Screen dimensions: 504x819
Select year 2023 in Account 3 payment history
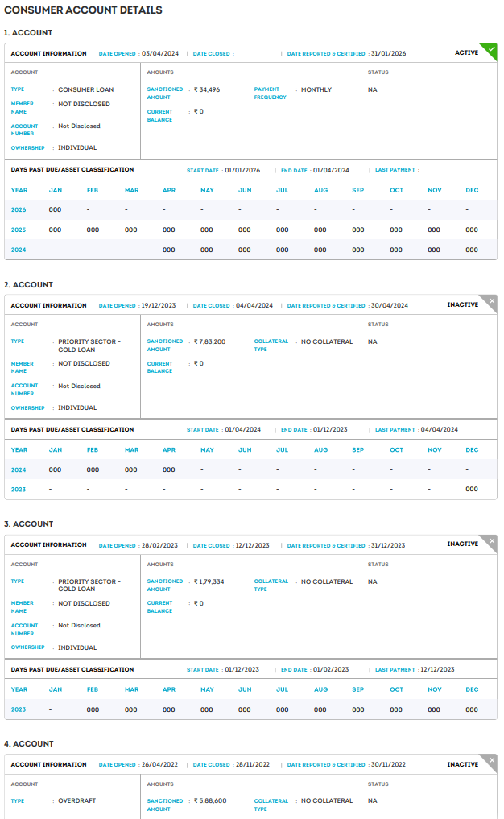pos(19,709)
